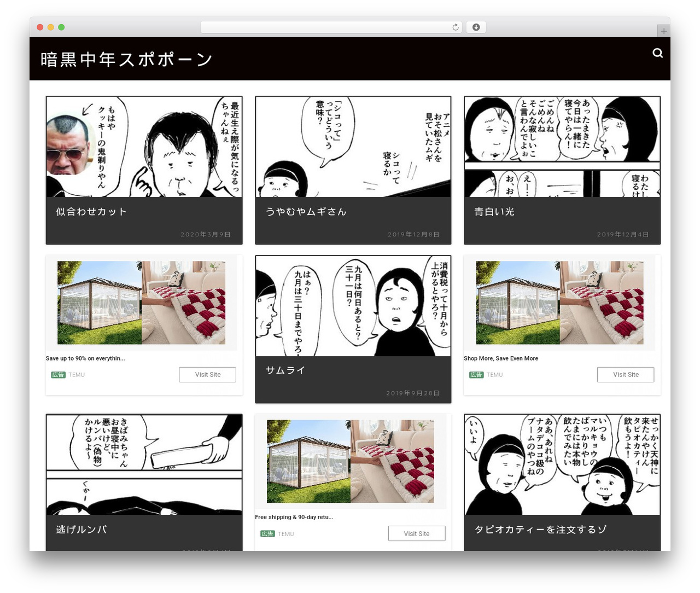Open the 青白い光 comic thumbnail
This screenshot has width=700, height=593.
(562, 147)
